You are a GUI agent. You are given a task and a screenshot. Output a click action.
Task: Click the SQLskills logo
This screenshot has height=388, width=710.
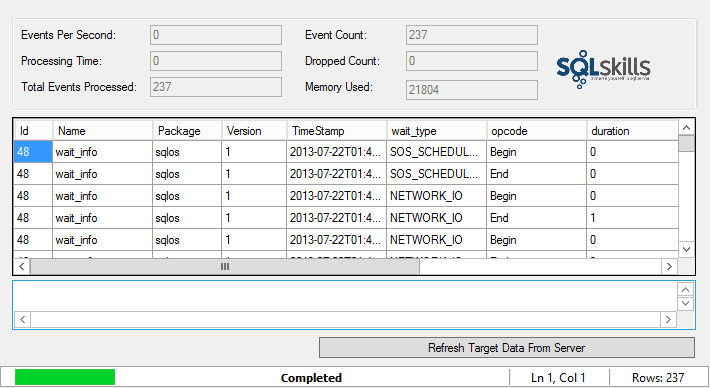point(603,69)
